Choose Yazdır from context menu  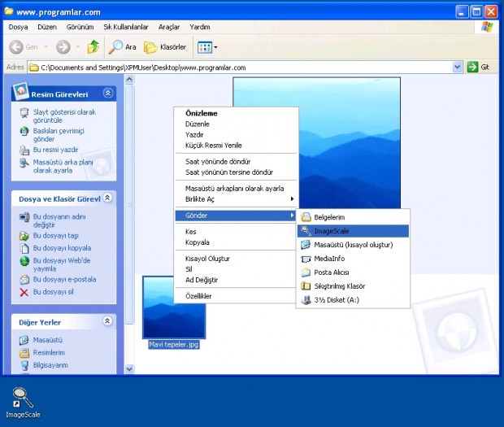pos(237,135)
